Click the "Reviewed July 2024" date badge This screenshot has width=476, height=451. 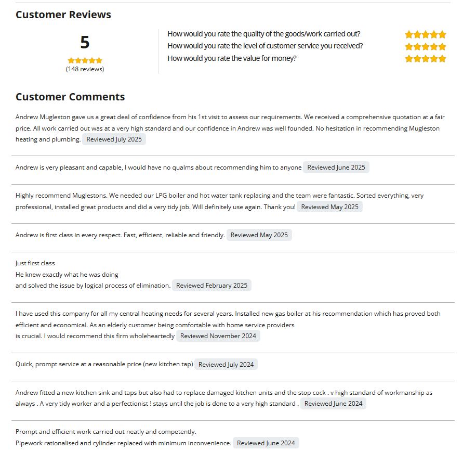point(226,364)
